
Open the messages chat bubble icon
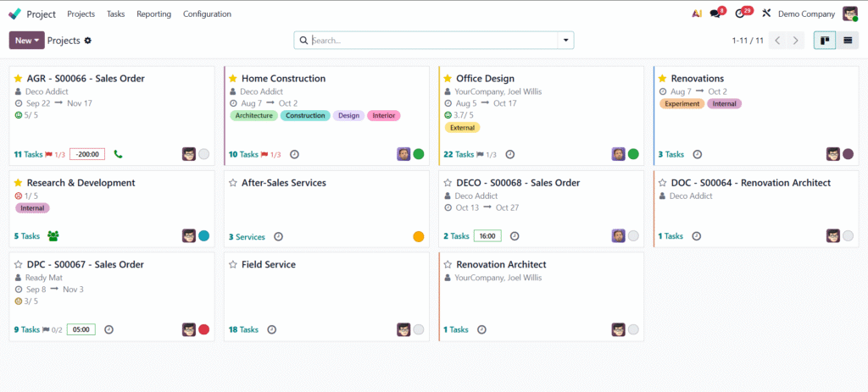716,14
